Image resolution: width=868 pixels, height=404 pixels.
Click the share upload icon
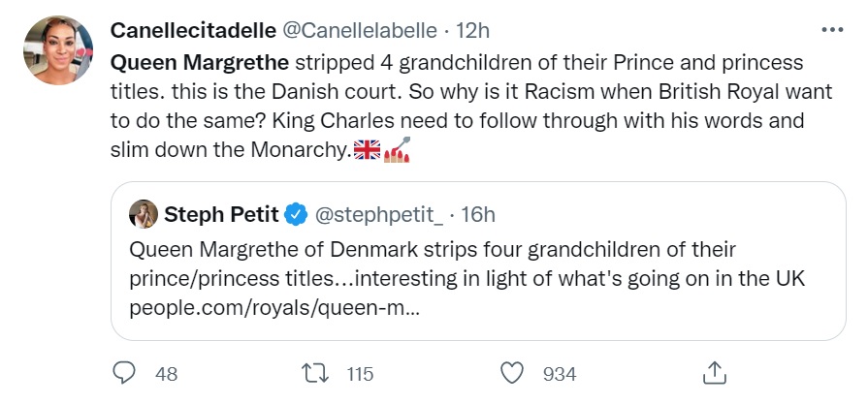coord(713,373)
